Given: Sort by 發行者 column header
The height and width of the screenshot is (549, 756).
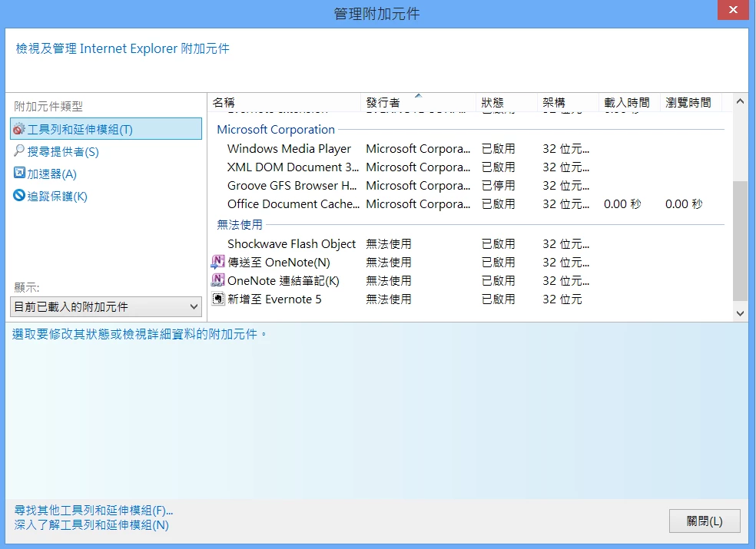Looking at the screenshot, I should [x=418, y=102].
